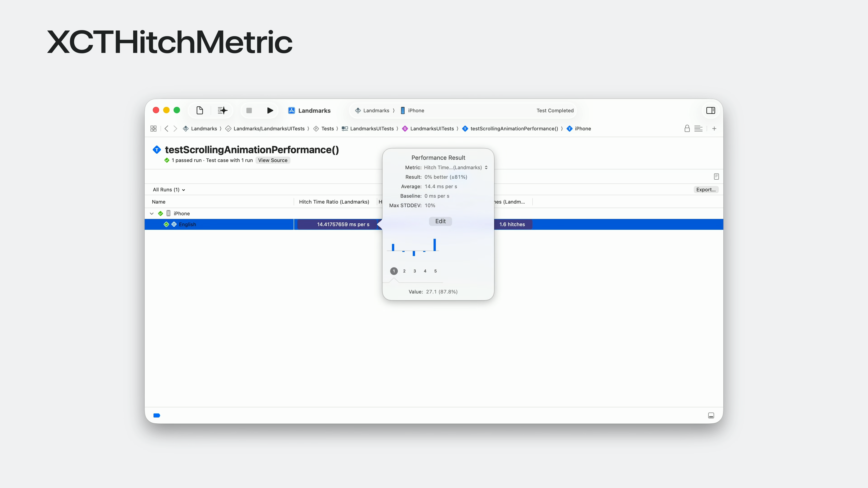The width and height of the screenshot is (868, 488).
Task: Add a new editor with plus icon
Action: pos(714,129)
